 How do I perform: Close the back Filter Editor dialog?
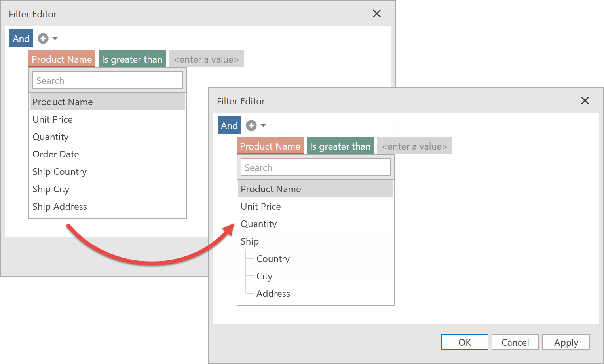(376, 14)
